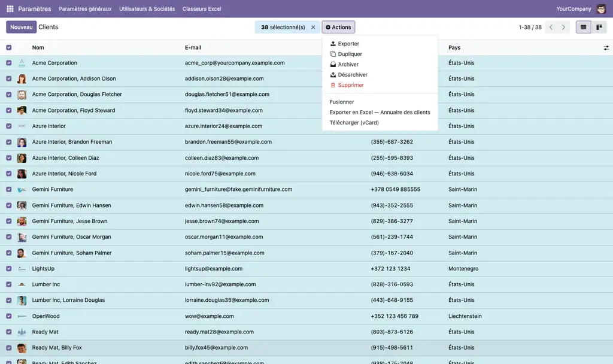Image resolution: width=613 pixels, height=364 pixels.
Task: Uncheck Azure Interior, Nicole Ford checkbox
Action: point(8,174)
